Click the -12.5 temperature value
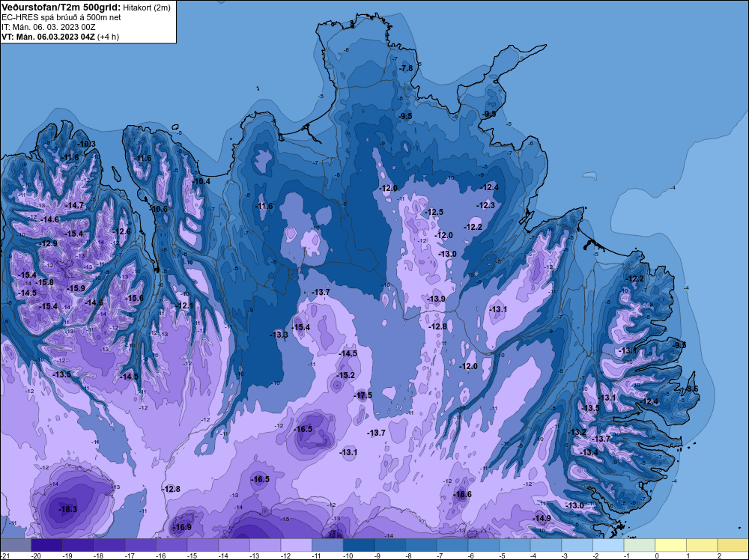The width and height of the screenshot is (749, 560). point(434,212)
